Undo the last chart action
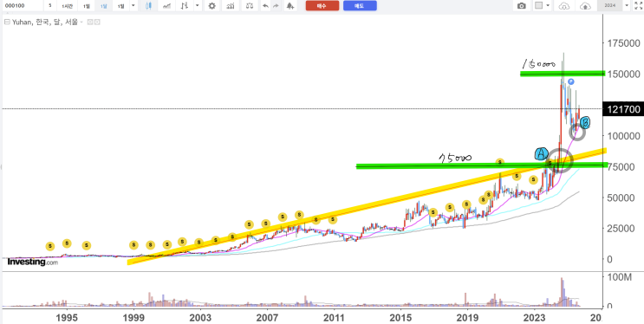This screenshot has width=644, height=324. click(266, 6)
